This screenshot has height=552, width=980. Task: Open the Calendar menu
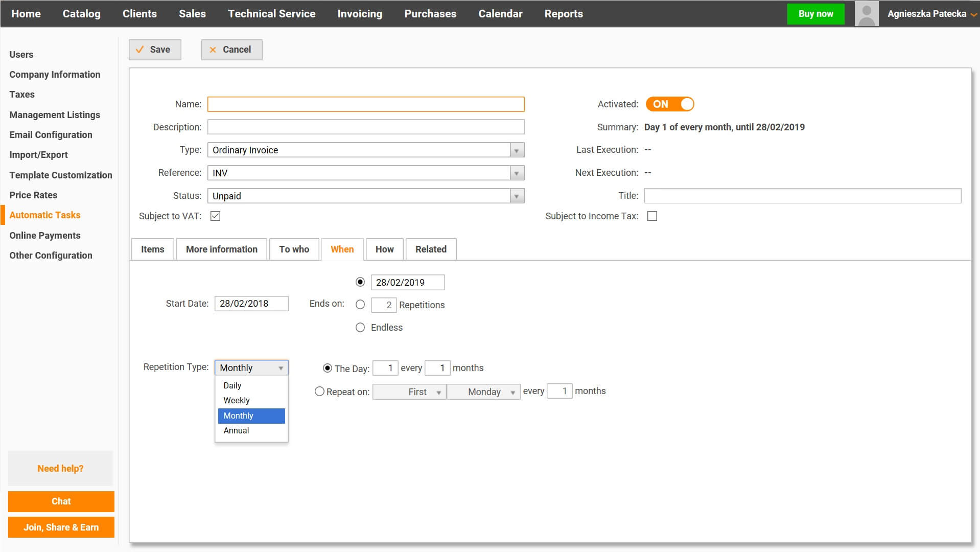coord(500,14)
